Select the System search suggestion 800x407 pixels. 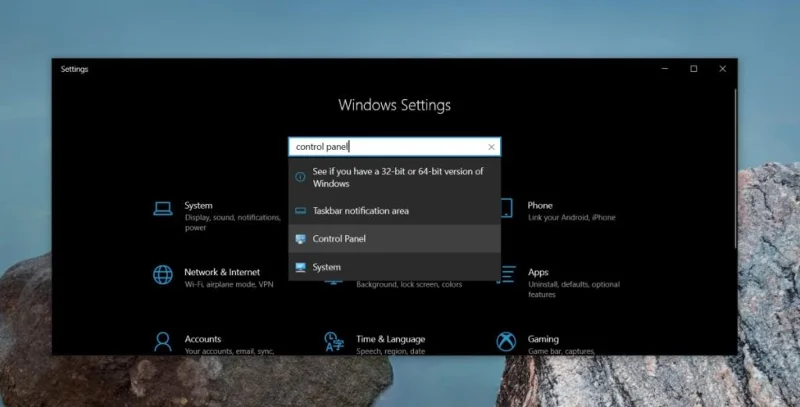tap(394, 267)
